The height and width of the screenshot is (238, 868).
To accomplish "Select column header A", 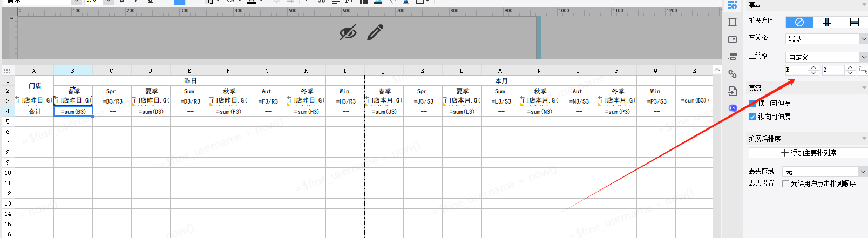I will click(34, 70).
